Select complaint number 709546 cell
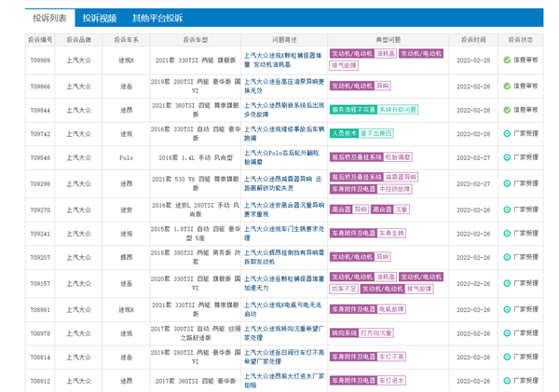Image resolution: width=559 pixels, height=392 pixels. [x=40, y=157]
